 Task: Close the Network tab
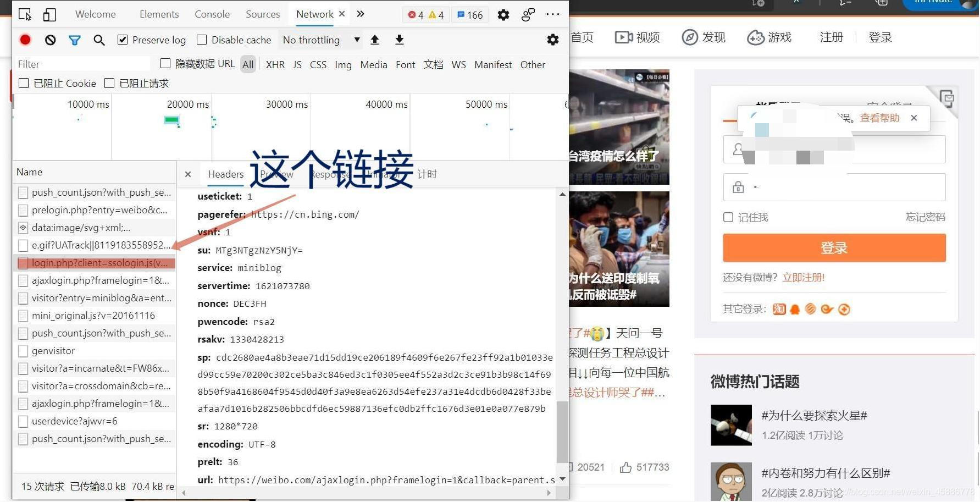[x=342, y=14]
